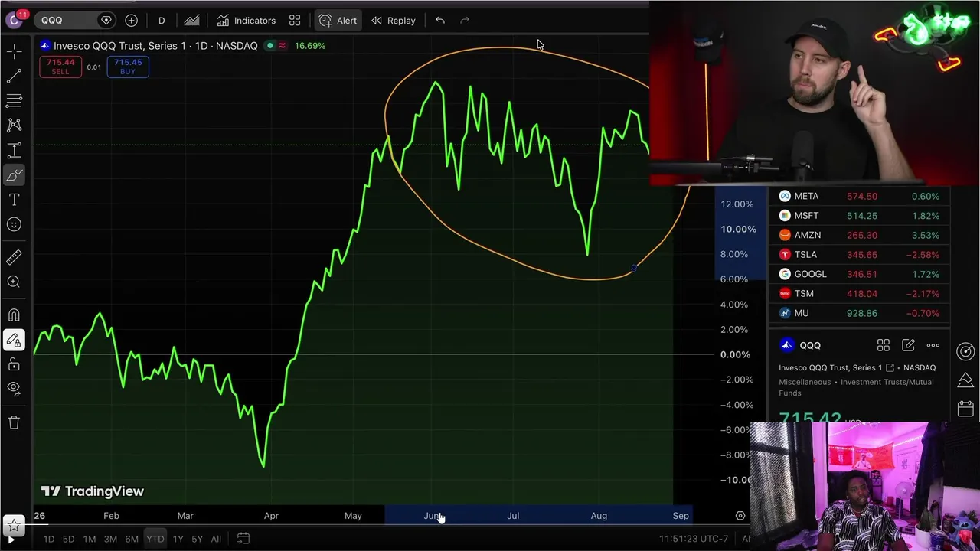The image size is (980, 551).
Task: Open the indicator templates grid icon
Action: [x=295, y=20]
